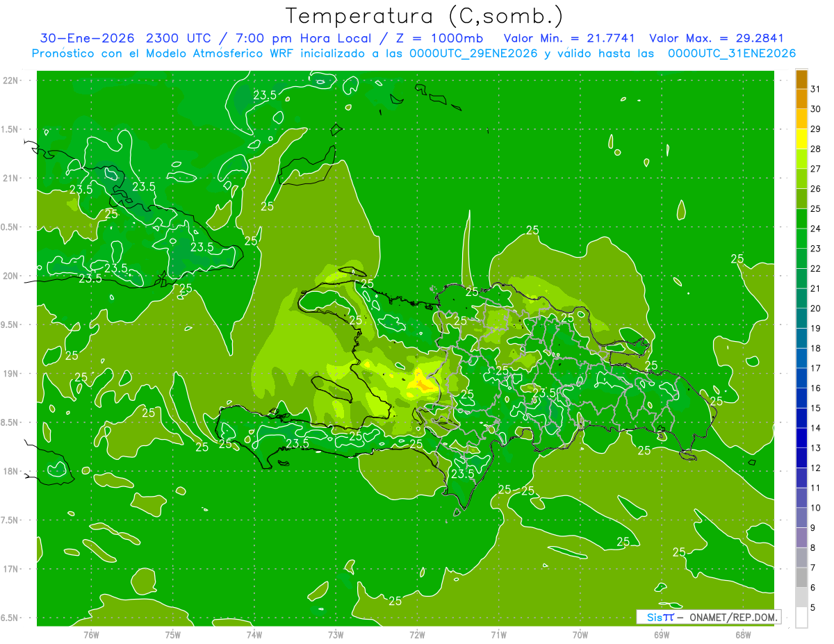Click the '0000UTC_29ENE2026' initialization timestamp

(474, 53)
